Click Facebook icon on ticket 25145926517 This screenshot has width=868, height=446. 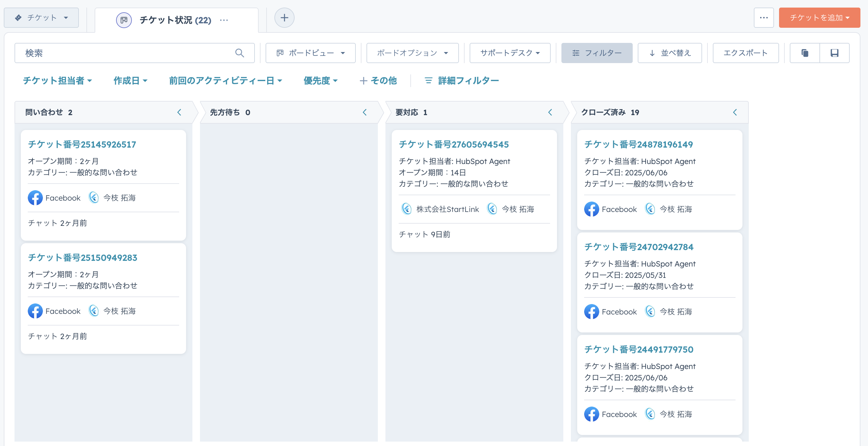(35, 198)
